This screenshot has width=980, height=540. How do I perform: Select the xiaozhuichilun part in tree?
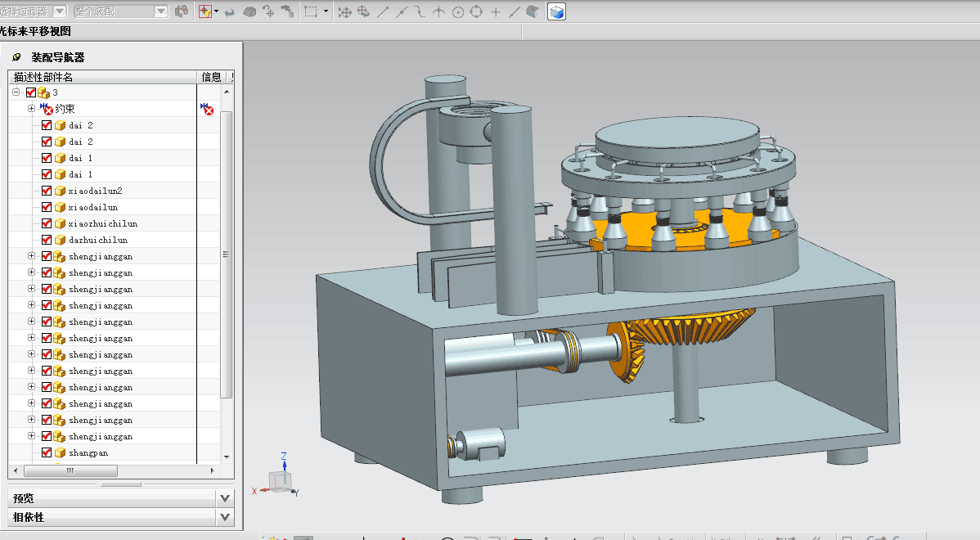click(x=102, y=223)
